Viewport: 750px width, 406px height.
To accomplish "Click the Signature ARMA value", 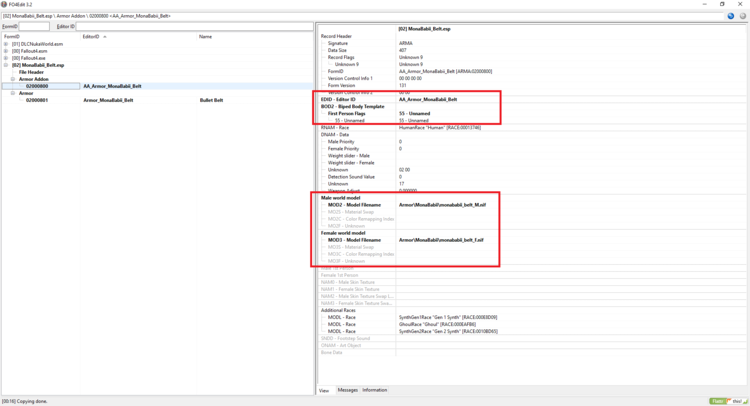I will (x=406, y=43).
